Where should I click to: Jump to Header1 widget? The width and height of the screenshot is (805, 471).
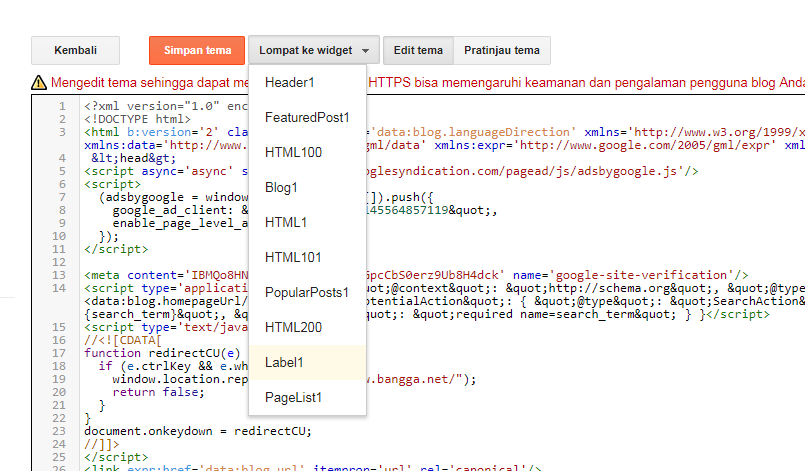point(308,83)
